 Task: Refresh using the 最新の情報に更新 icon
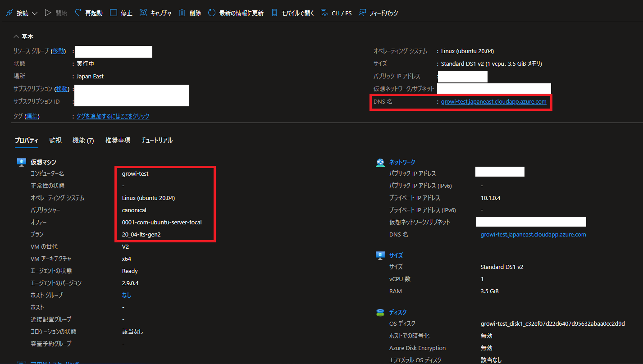coord(211,13)
